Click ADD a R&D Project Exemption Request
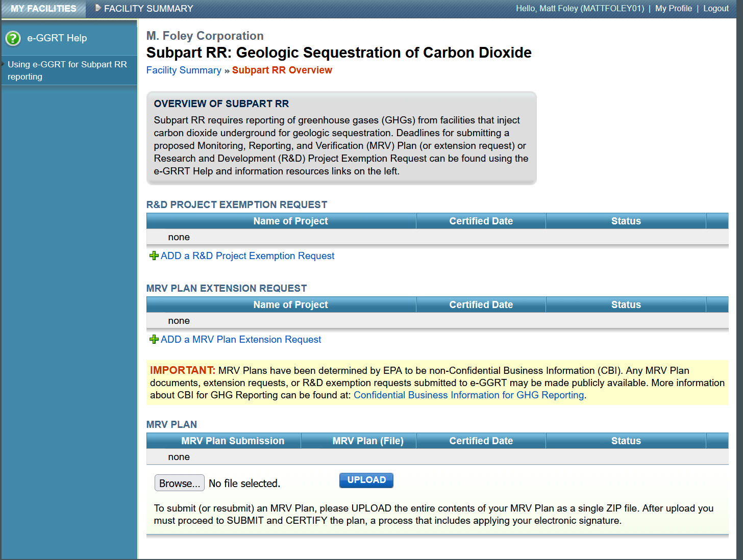 [x=247, y=256]
